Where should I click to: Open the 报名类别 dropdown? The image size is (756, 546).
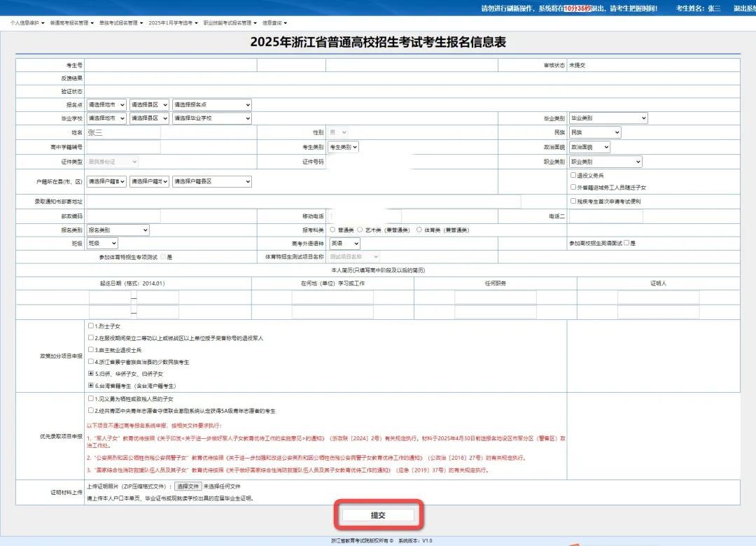click(x=118, y=230)
